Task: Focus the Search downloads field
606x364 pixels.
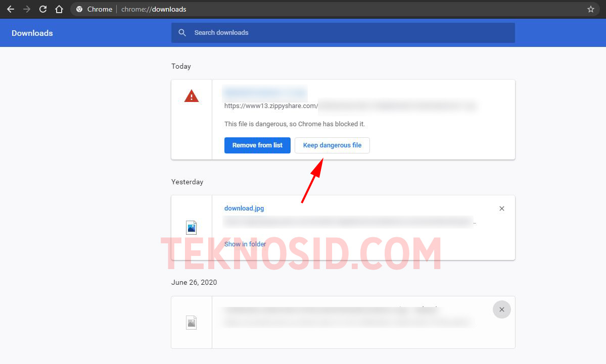Action: 343,33
